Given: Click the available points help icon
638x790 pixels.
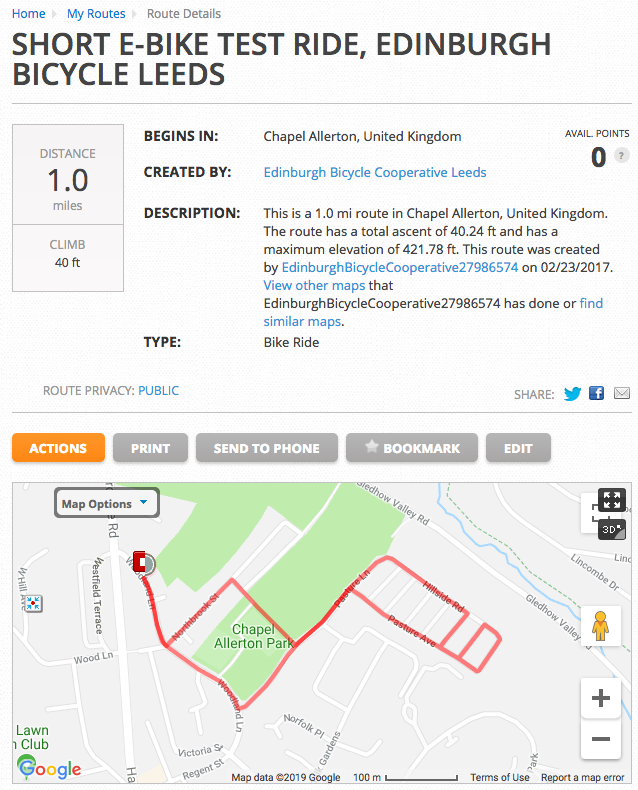Looking at the screenshot, I should [622, 156].
